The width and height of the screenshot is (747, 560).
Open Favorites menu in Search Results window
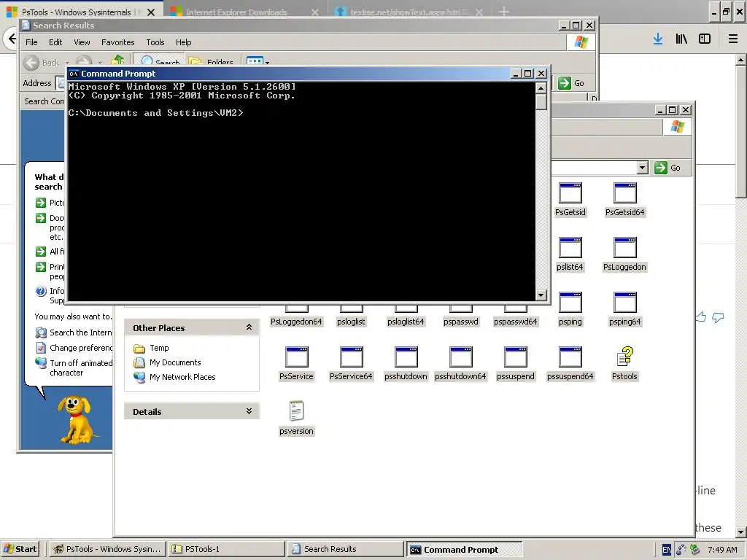(x=117, y=42)
